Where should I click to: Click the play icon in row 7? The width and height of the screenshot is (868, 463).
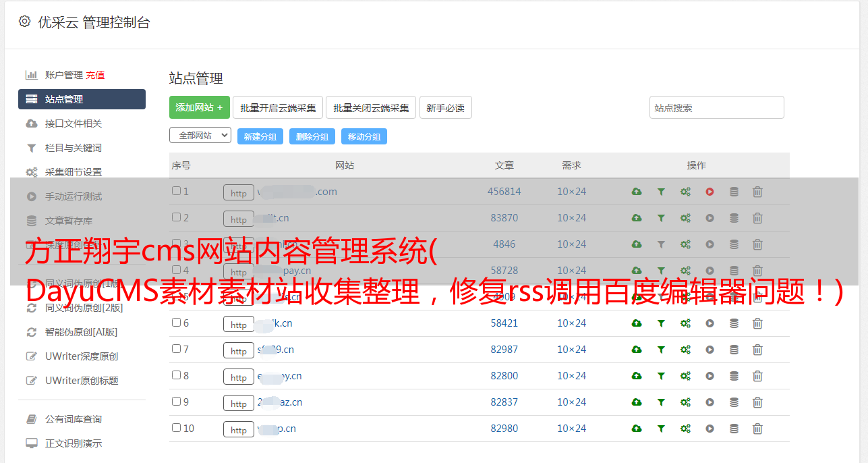(x=710, y=350)
